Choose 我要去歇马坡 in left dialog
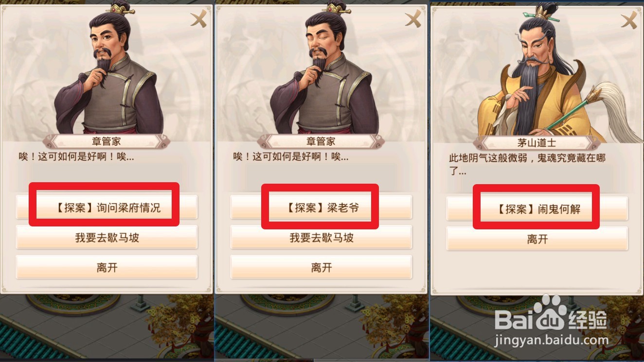The width and height of the screenshot is (644, 362). coord(107,238)
